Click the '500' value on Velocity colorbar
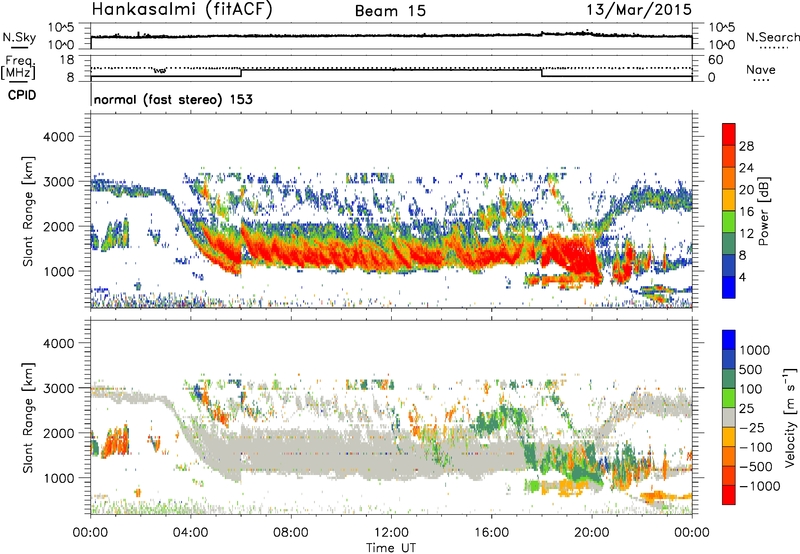Image resolution: width=800 pixels, height=554 pixels. 751,370
